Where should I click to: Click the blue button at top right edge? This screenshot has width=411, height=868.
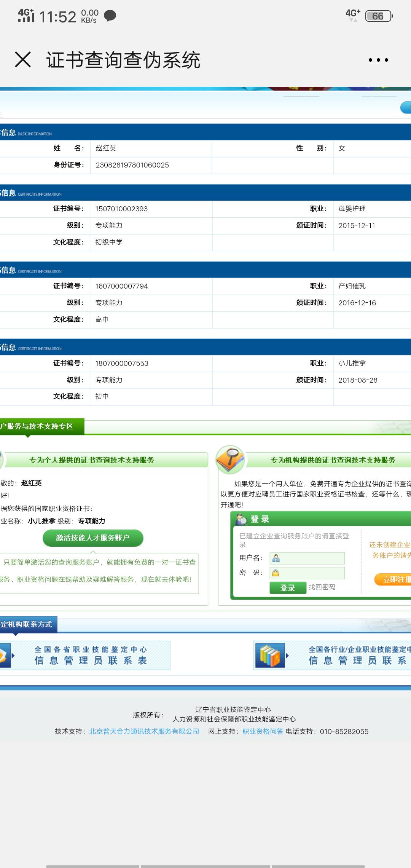[406, 107]
